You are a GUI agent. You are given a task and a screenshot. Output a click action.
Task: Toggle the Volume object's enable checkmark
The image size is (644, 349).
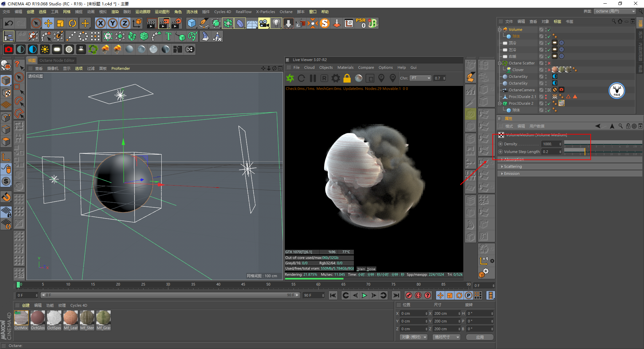click(x=549, y=30)
